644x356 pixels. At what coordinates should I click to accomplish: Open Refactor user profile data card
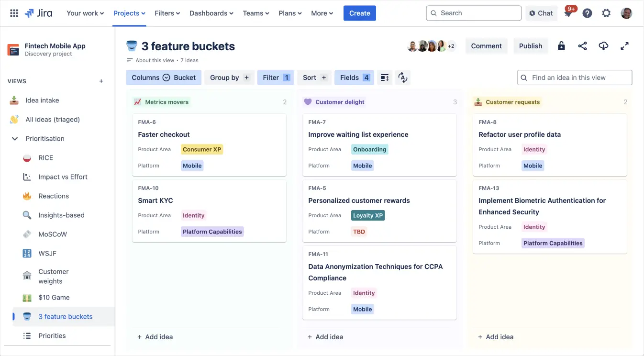point(550,145)
